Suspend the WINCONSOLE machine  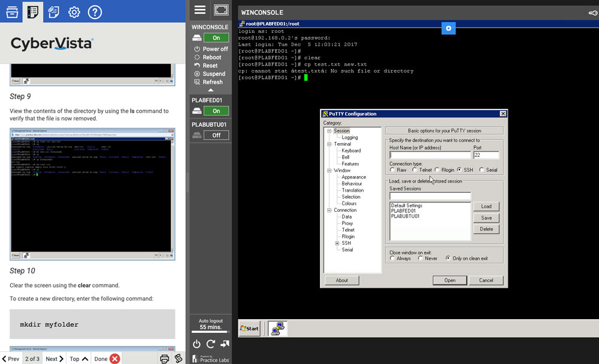(x=210, y=74)
